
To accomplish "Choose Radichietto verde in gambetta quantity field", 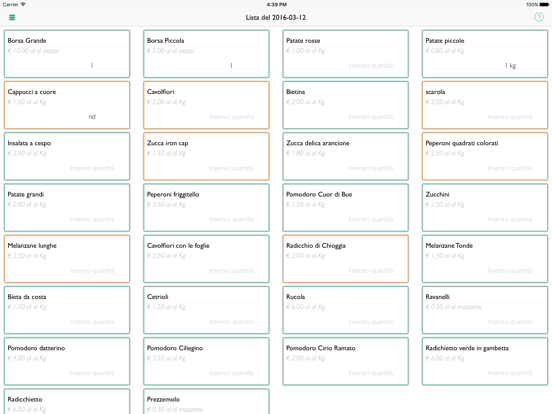I will tap(510, 373).
